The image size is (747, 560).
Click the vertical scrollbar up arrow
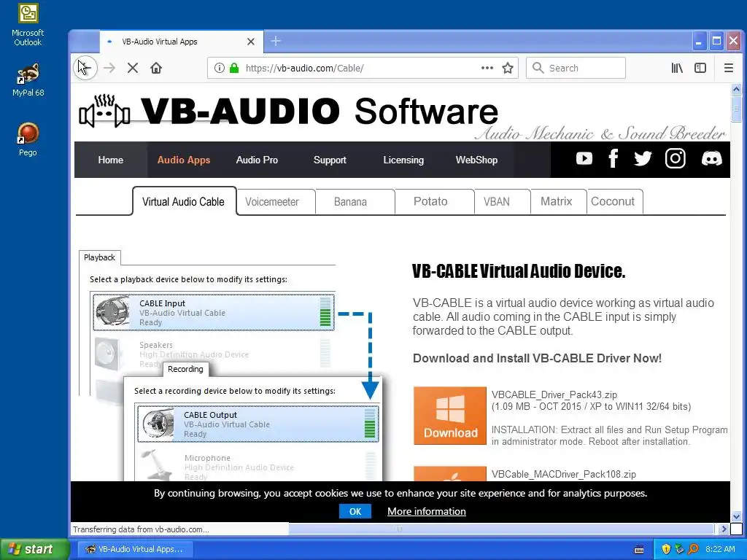(x=736, y=88)
